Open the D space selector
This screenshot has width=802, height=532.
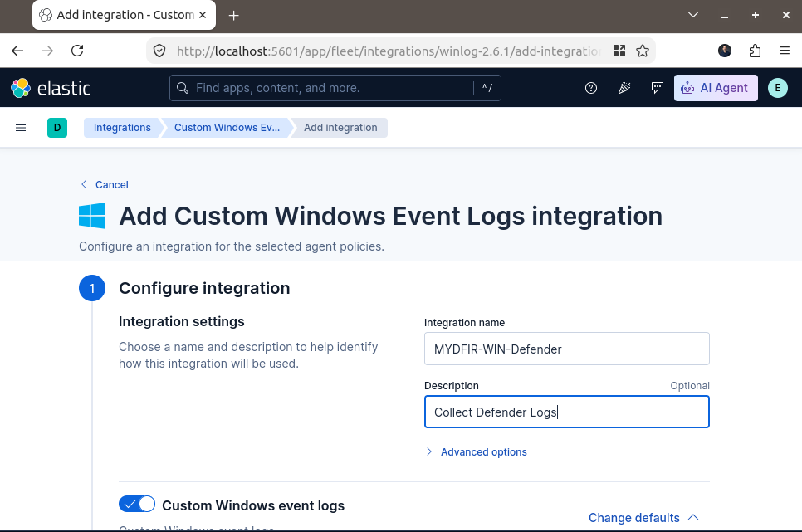57,128
